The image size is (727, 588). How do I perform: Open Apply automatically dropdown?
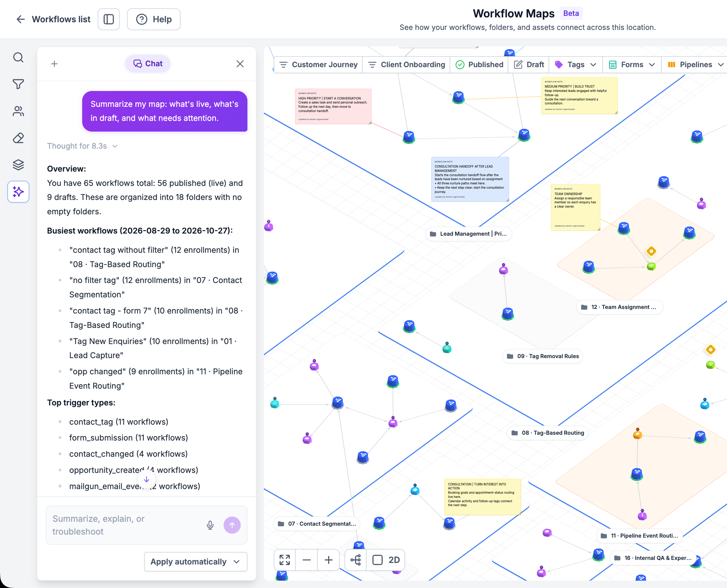[x=195, y=561]
